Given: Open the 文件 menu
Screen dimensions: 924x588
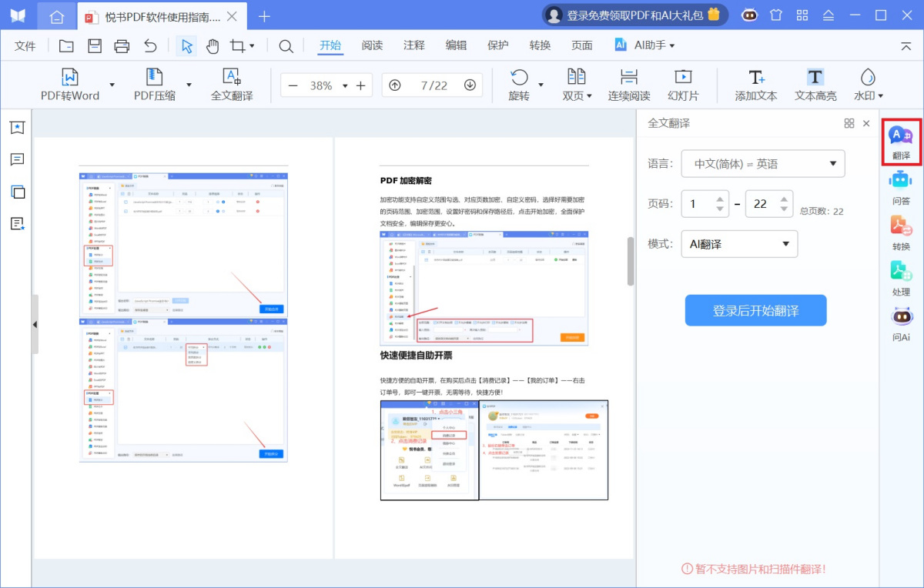Looking at the screenshot, I should click(25, 45).
